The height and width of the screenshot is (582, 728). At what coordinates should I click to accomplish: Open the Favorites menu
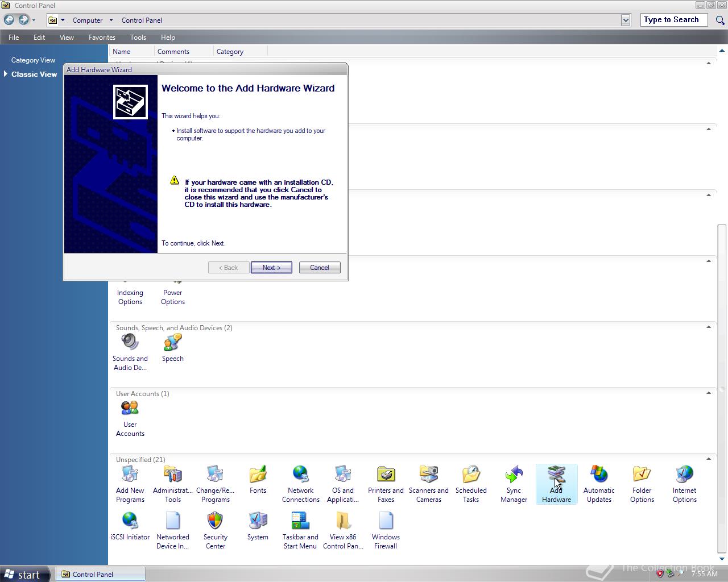tap(102, 37)
